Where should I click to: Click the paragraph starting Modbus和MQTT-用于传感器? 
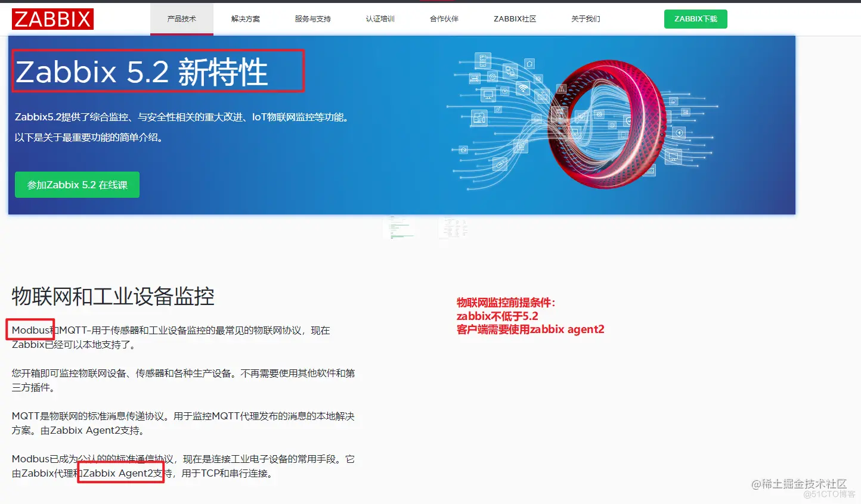(171, 337)
